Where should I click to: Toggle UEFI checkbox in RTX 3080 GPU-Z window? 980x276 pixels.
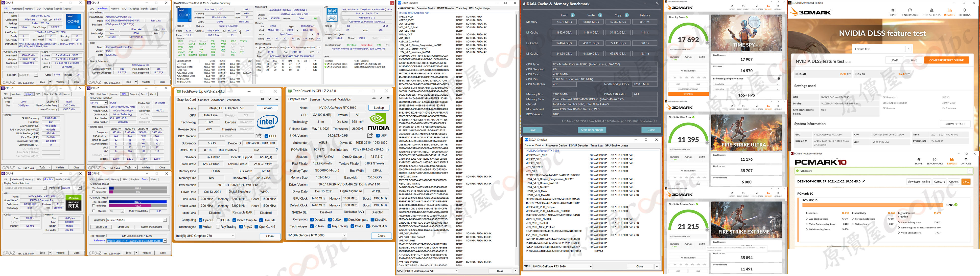[378, 136]
